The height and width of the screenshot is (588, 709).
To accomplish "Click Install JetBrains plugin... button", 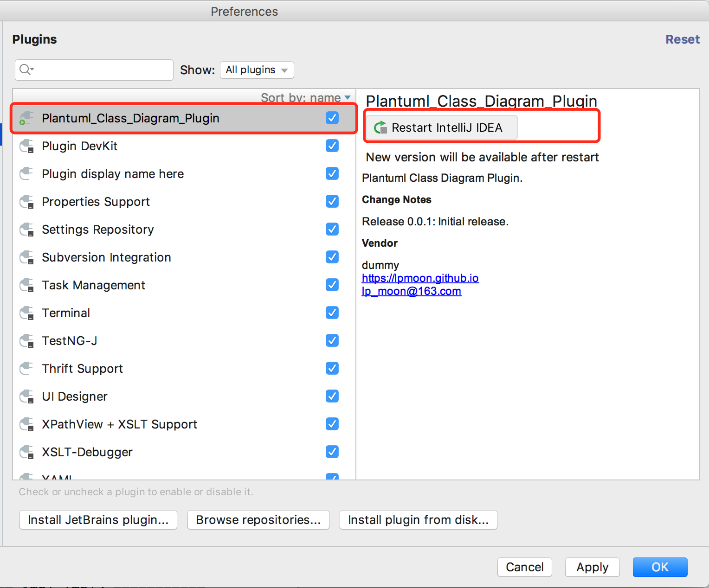I will [98, 520].
